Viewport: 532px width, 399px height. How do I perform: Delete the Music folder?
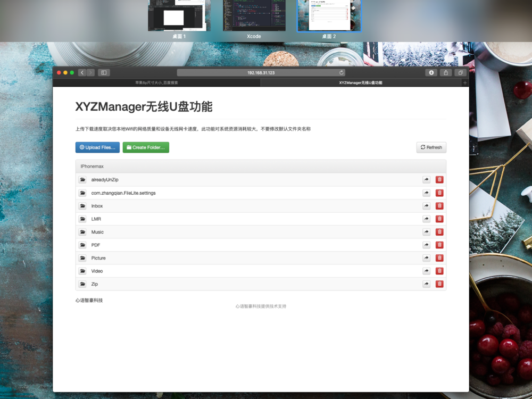[x=439, y=232]
